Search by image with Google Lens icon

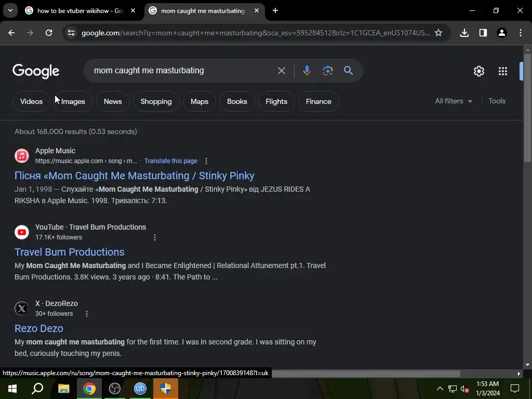tap(327, 71)
